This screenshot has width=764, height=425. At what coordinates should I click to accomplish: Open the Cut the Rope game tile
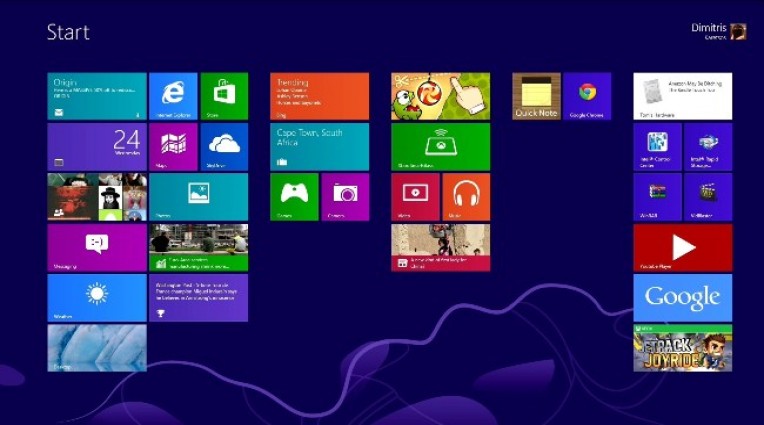point(440,96)
